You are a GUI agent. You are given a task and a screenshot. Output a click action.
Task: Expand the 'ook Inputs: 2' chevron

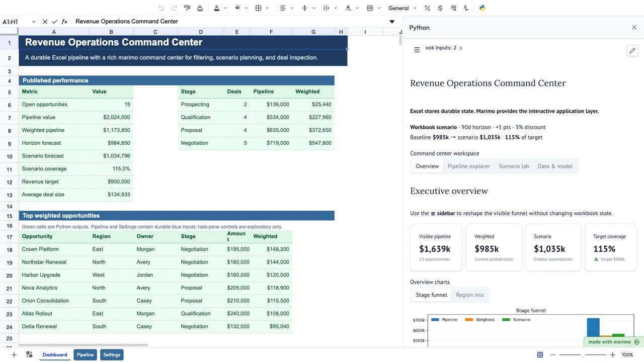461,48
